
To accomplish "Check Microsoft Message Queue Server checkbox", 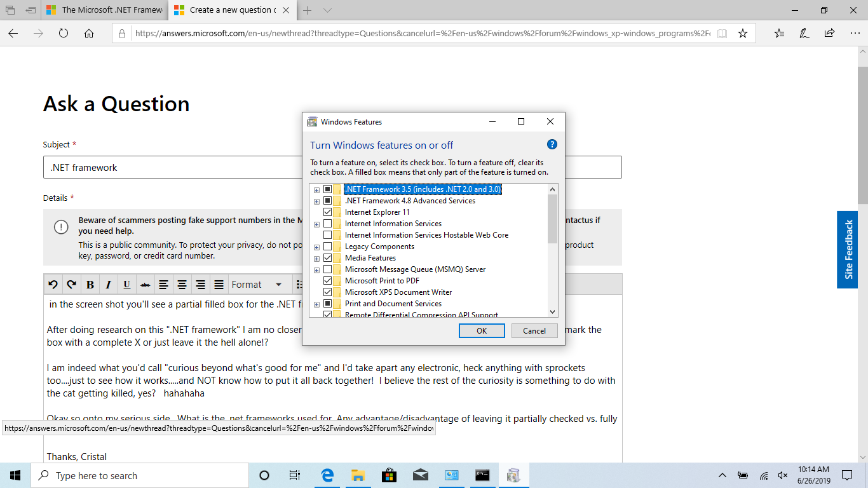I will [328, 269].
